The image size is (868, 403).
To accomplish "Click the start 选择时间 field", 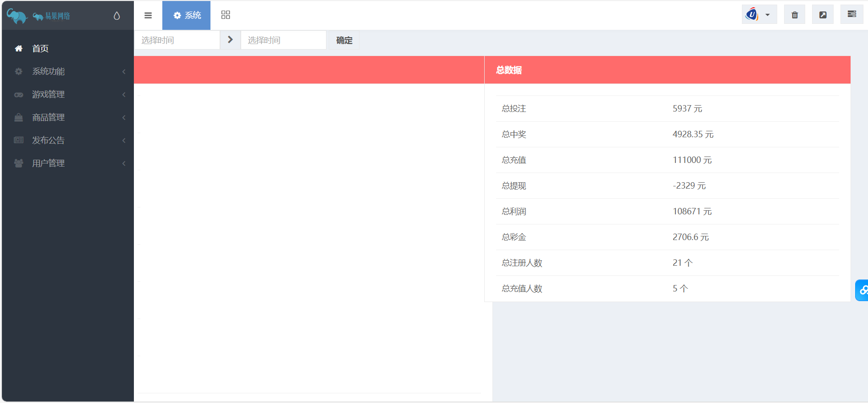I will [177, 40].
